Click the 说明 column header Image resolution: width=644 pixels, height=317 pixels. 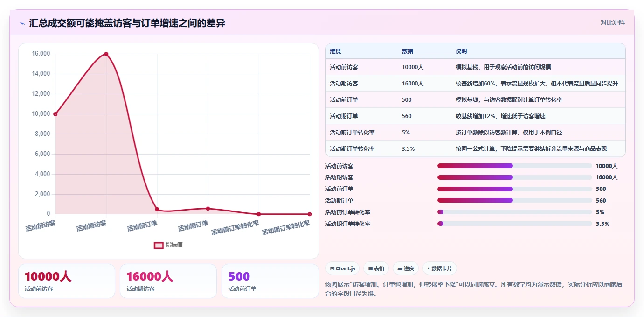[x=461, y=51]
